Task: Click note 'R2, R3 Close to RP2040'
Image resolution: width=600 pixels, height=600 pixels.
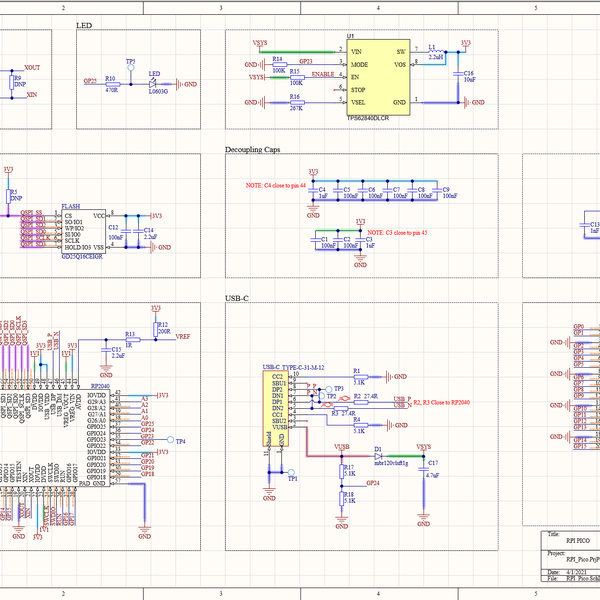Action: pyautogui.click(x=442, y=403)
